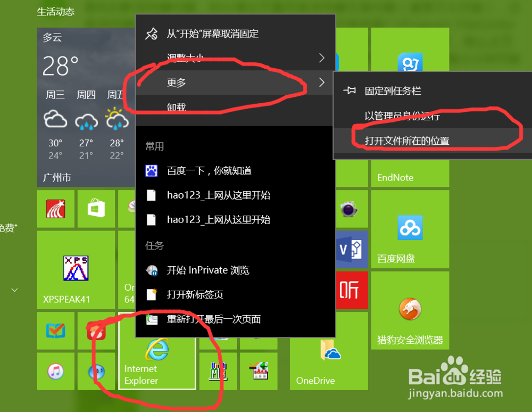Open the 猎豹安全浏览器 tile
This screenshot has height=412, width=532.
pos(410,310)
